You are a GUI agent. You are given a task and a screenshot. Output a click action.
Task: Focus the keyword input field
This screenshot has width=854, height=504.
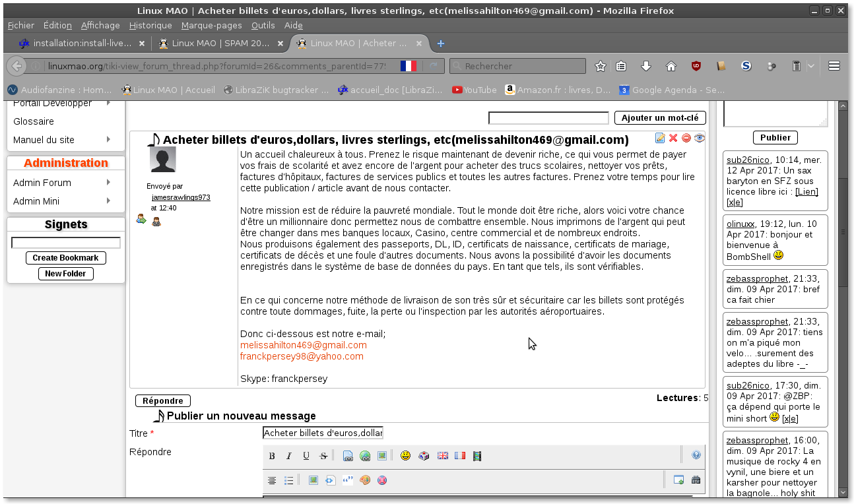548,118
